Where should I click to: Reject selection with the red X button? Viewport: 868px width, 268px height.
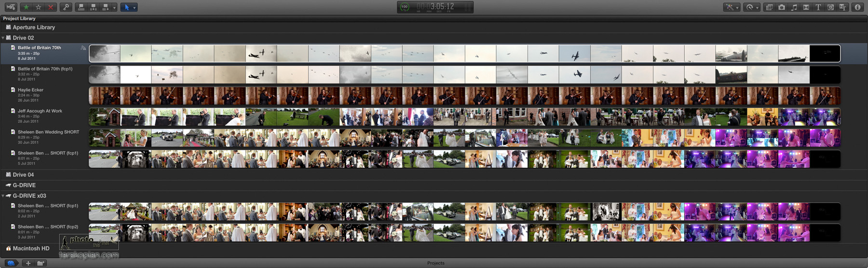point(50,7)
